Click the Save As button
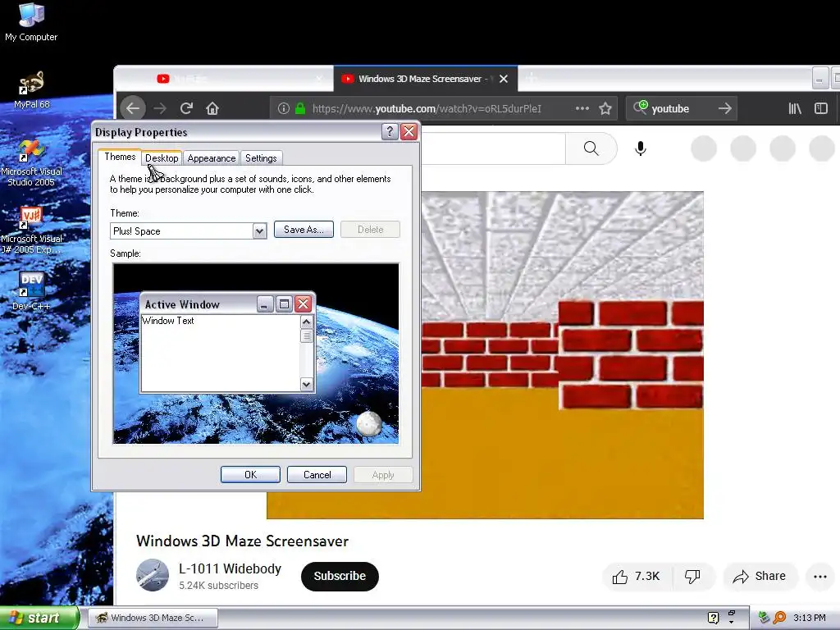Screen dimensions: 840x630 click(x=304, y=230)
